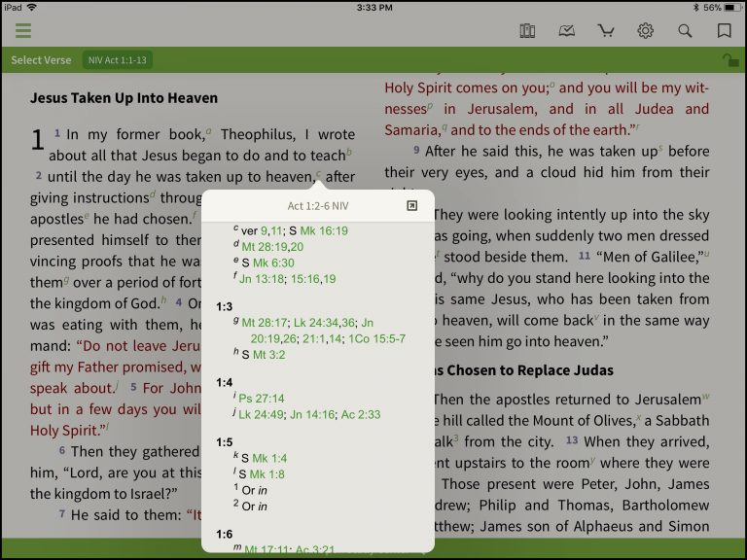Tap the first 'Or in' footnote
Screen dimensions: 747x560
(x=255, y=490)
